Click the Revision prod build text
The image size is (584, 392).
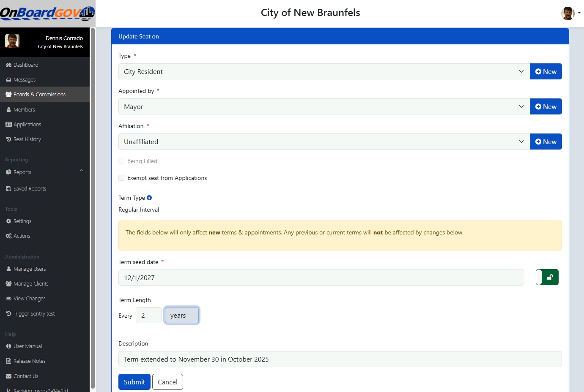[41, 390]
